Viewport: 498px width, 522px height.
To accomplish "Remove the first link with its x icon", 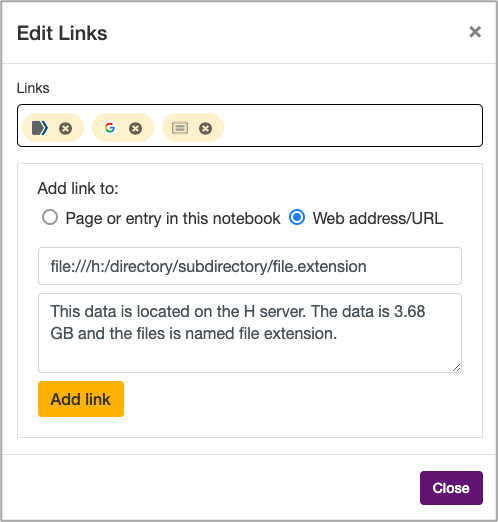I will [65, 128].
